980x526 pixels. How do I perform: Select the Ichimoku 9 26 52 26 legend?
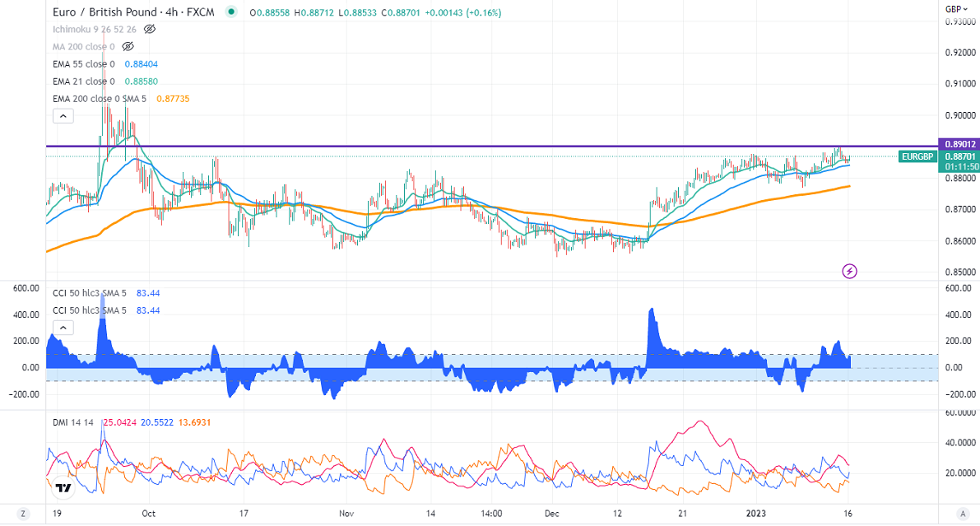click(95, 30)
